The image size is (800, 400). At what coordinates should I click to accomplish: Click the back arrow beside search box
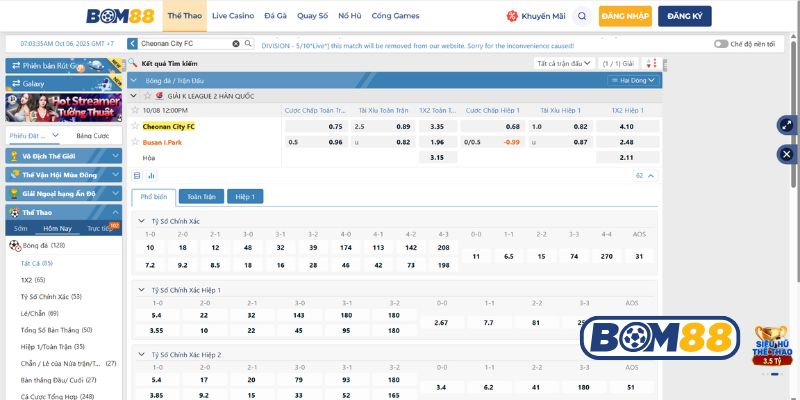coord(132,44)
